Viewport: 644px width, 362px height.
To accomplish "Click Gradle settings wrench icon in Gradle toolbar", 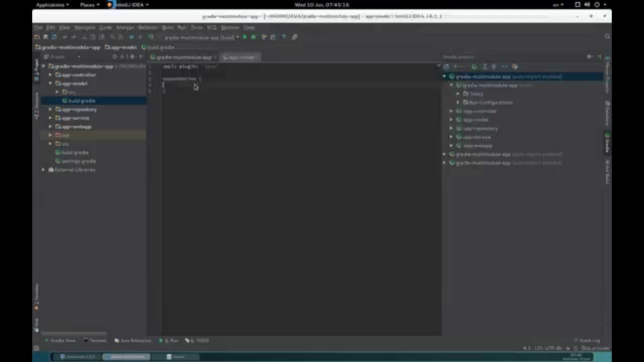I will pyautogui.click(x=515, y=66).
